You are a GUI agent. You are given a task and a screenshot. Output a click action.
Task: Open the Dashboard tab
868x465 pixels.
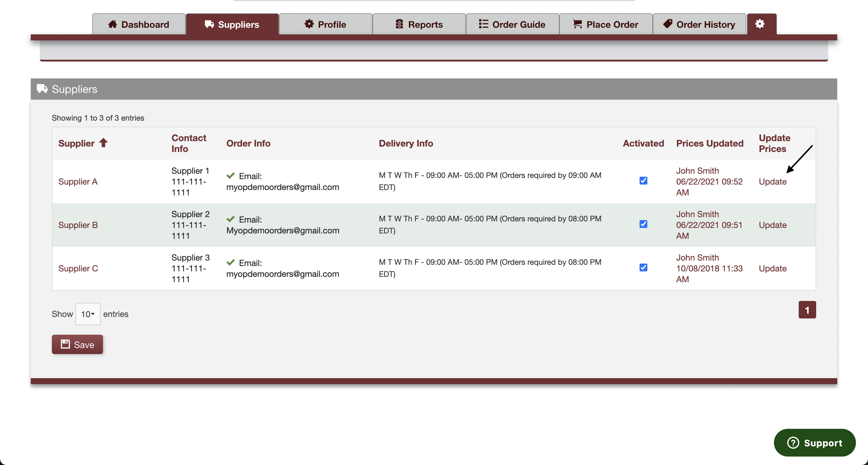[x=139, y=24]
